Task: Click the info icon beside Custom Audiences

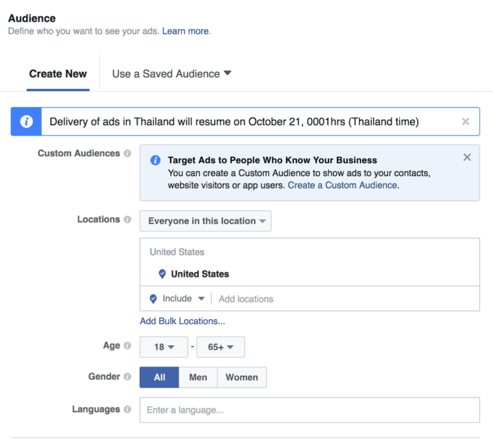Action: coord(127,154)
